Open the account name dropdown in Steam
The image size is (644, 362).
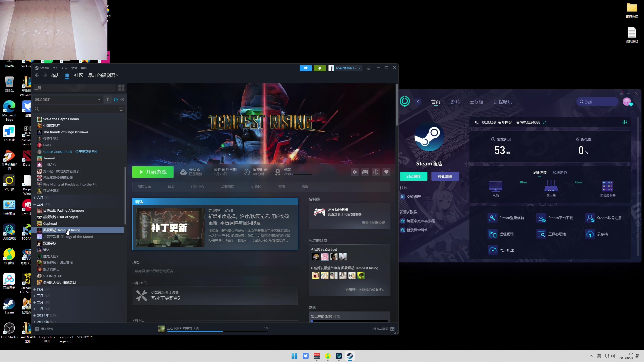pos(345,68)
